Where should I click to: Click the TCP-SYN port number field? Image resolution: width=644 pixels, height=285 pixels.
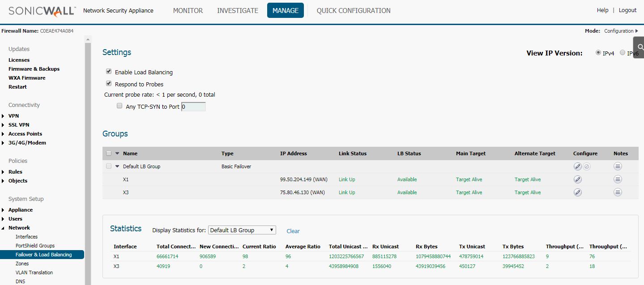[x=193, y=107]
